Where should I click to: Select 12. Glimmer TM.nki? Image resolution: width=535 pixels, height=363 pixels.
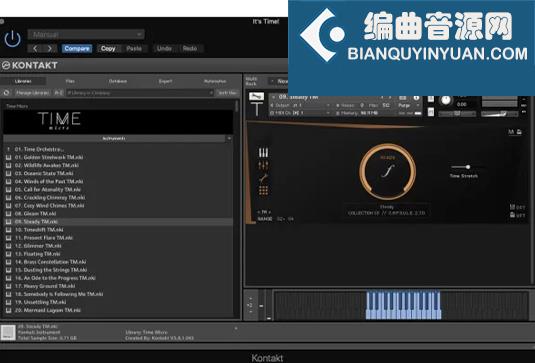coord(38,246)
